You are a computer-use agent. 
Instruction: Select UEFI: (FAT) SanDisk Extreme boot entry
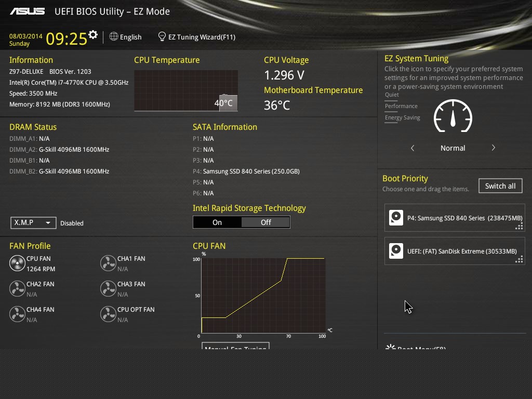(x=455, y=251)
